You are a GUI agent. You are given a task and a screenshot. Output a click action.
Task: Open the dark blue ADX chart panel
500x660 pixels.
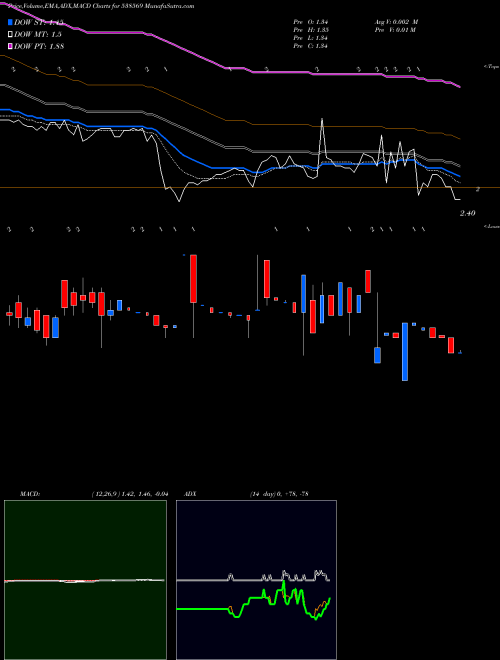click(x=256, y=580)
